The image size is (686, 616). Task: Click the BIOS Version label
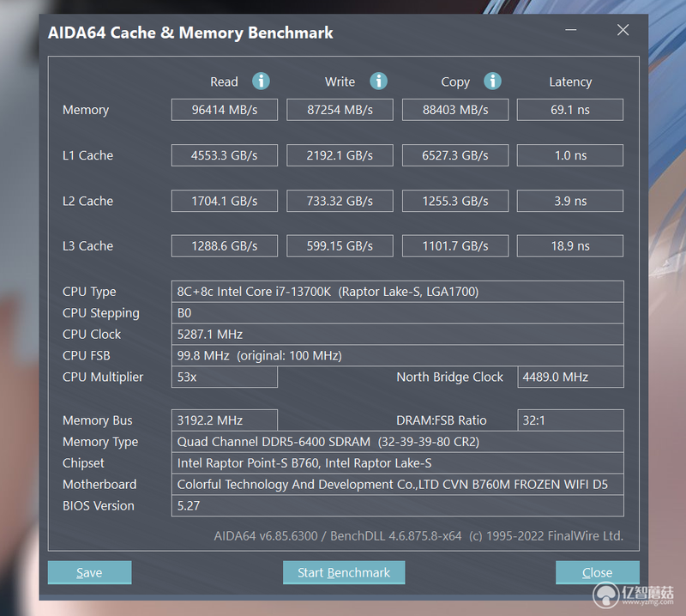click(x=99, y=506)
